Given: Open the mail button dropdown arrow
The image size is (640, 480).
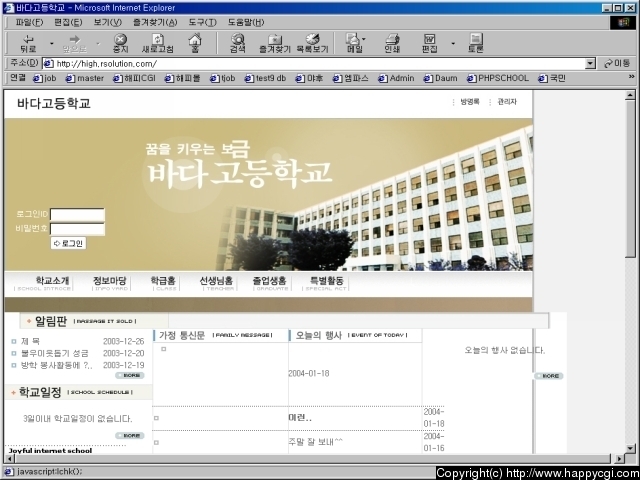Looking at the screenshot, I should (x=364, y=40).
